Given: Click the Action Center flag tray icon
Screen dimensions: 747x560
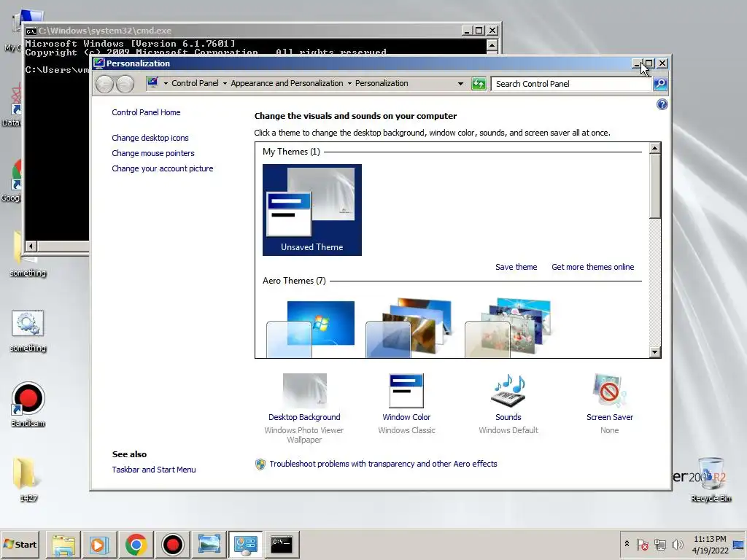Looking at the screenshot, I should point(642,544).
